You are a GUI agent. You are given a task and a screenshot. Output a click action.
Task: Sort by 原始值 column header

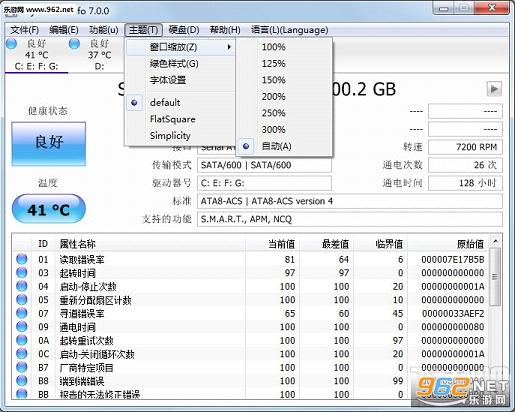448,244
